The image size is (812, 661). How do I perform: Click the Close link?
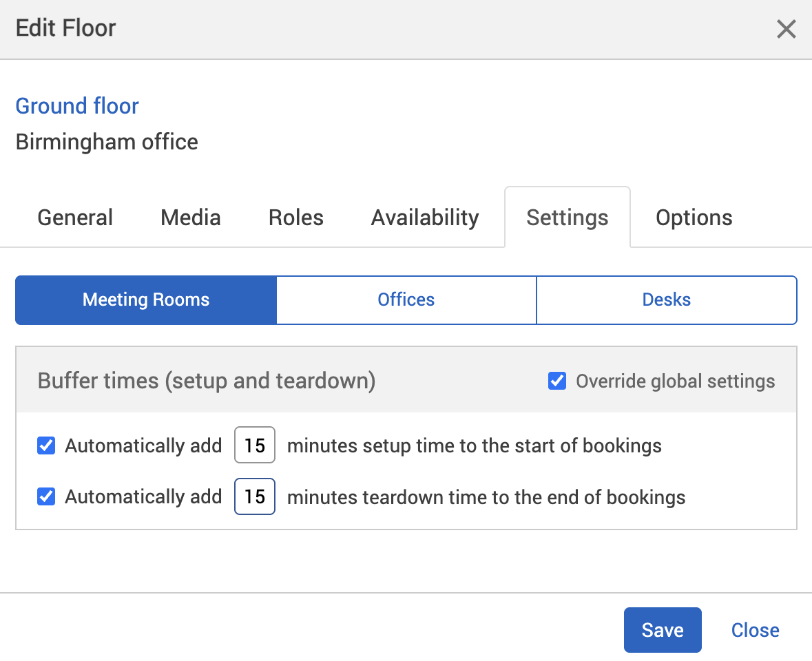coord(755,629)
